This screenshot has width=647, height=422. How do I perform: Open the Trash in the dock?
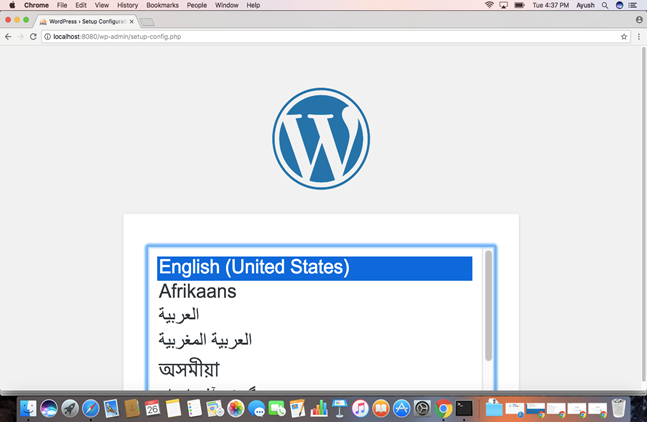point(619,409)
